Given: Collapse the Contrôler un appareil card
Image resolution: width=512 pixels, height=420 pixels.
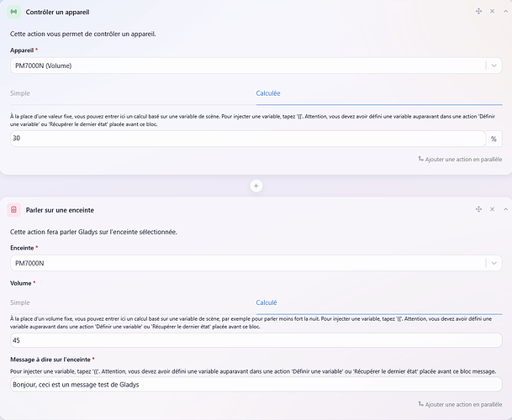Looking at the screenshot, I should (505, 12).
